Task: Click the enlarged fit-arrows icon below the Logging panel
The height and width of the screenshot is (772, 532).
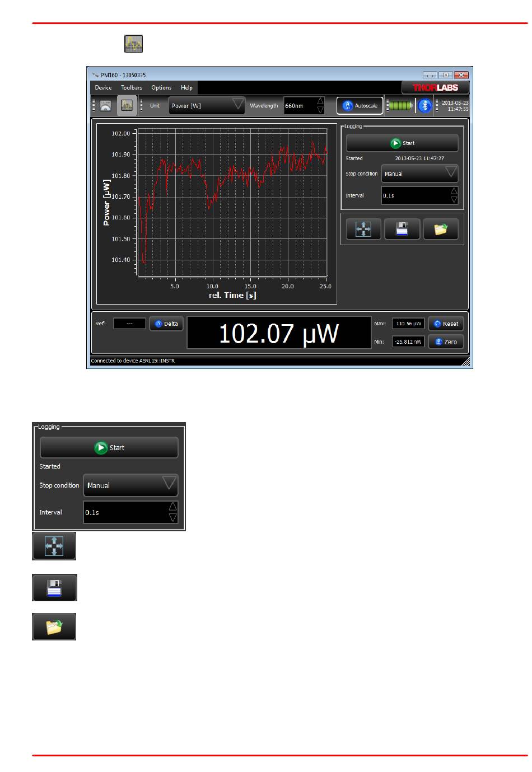Action: [x=54, y=546]
